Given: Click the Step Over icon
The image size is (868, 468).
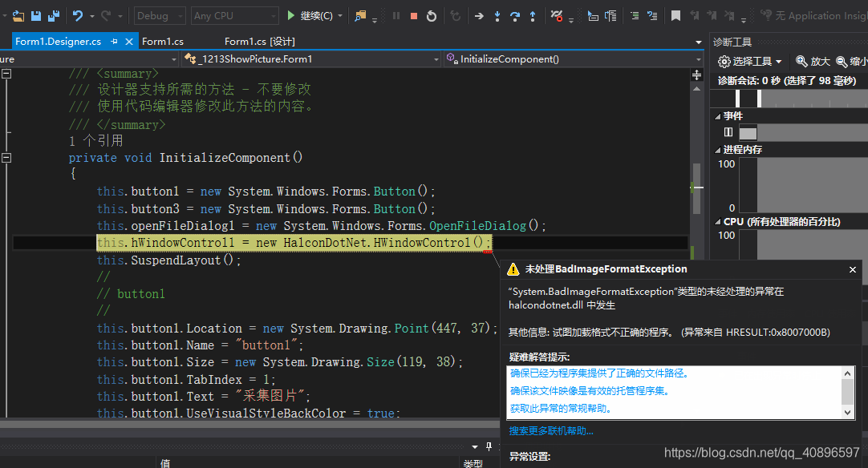Looking at the screenshot, I should coord(517,15).
